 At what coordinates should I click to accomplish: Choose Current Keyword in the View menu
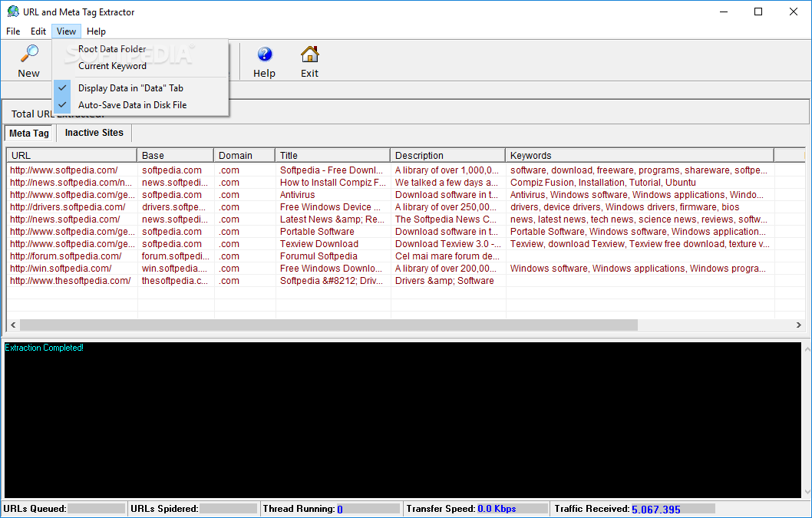(x=141, y=66)
